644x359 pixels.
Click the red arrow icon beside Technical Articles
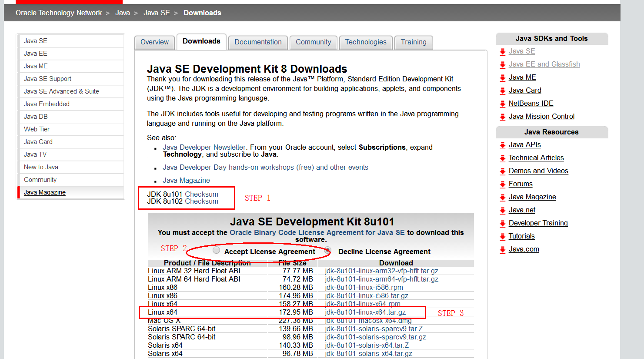[x=503, y=158]
